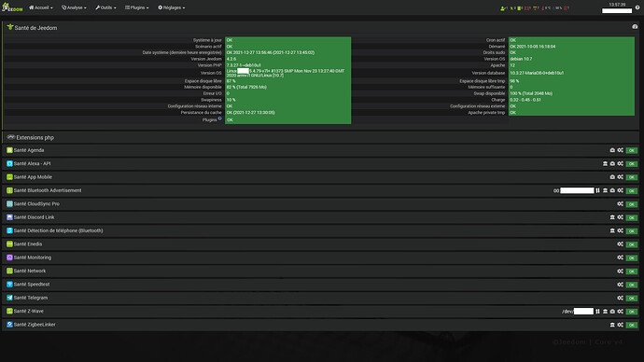Expand the Santé Z-Wave panel header
This screenshot has height=362, width=644.
[x=320, y=311]
